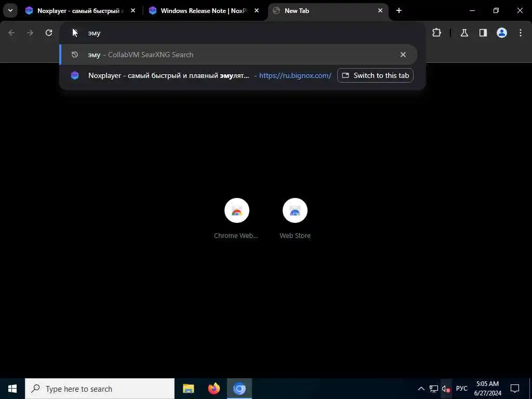Open a new browser tab with plus
Viewport: 532px width, 399px height.
(x=399, y=11)
